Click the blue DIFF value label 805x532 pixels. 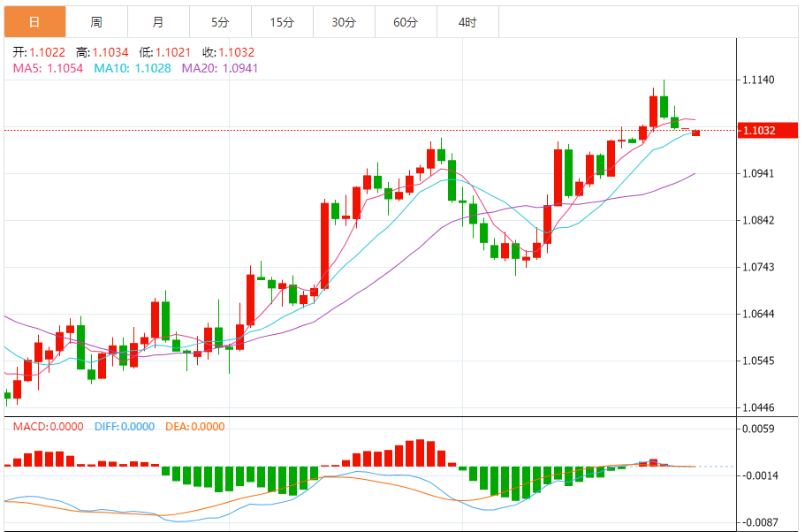click(x=124, y=427)
